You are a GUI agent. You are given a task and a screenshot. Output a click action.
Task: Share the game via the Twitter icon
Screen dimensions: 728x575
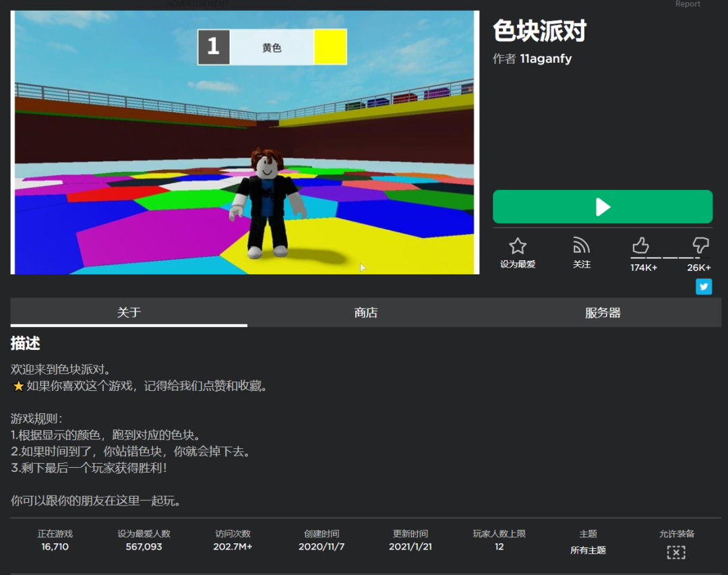click(704, 286)
